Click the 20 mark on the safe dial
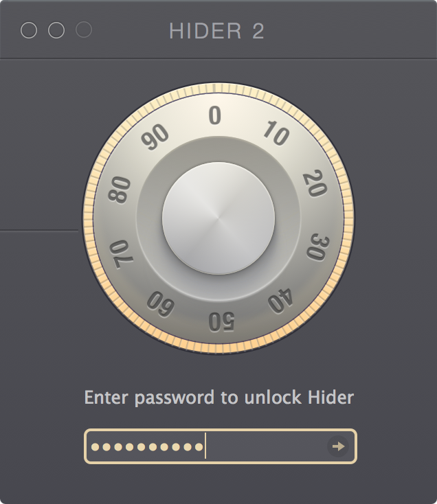This screenshot has height=504, width=437. pyautogui.click(x=315, y=183)
